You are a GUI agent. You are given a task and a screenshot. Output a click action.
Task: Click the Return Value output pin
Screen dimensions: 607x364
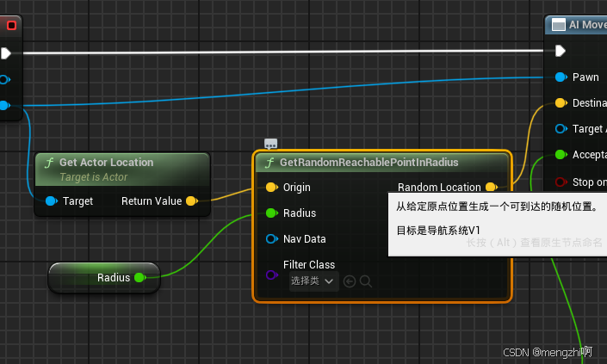coord(192,201)
